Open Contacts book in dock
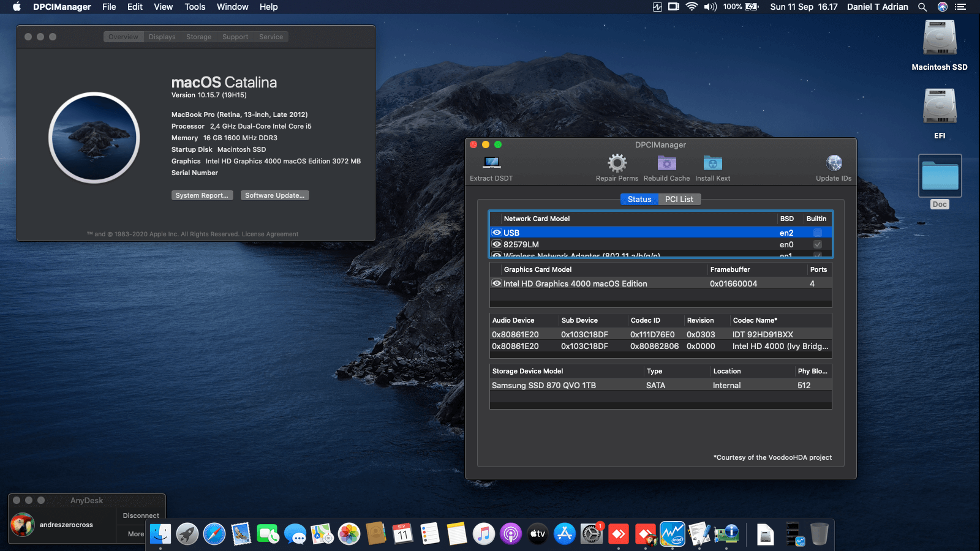 376,534
